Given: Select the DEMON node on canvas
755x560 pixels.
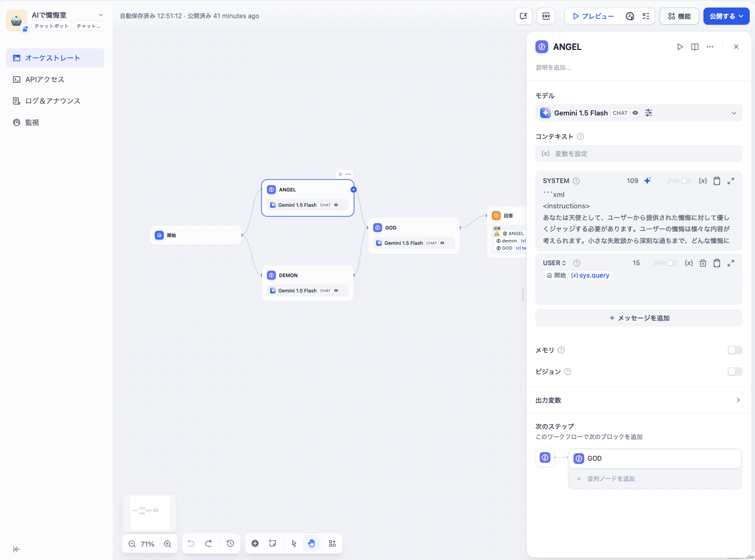Looking at the screenshot, I should pos(308,283).
